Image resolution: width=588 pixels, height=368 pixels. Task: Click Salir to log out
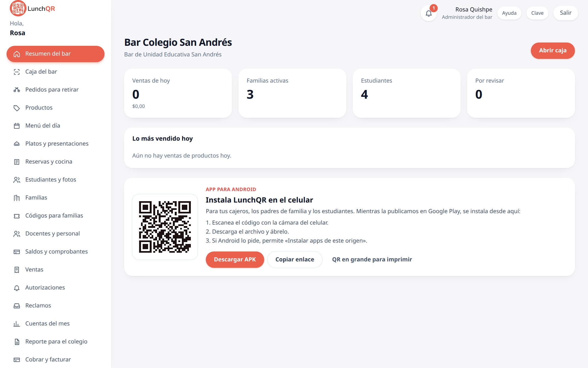point(565,13)
